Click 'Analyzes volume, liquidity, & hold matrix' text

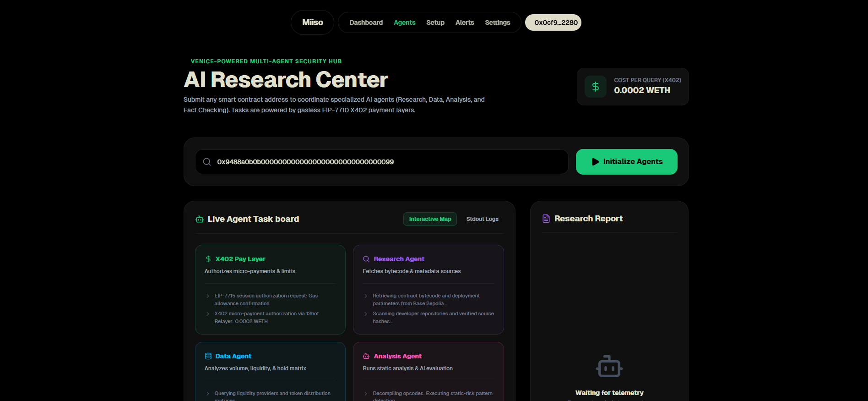[255, 368]
